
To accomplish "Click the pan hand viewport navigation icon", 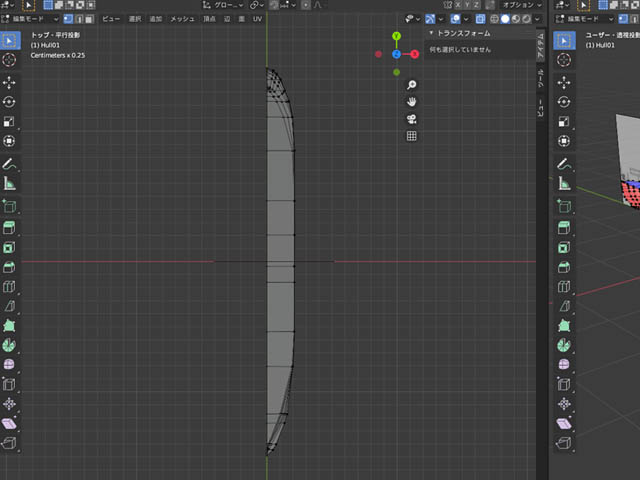I will coord(411,102).
